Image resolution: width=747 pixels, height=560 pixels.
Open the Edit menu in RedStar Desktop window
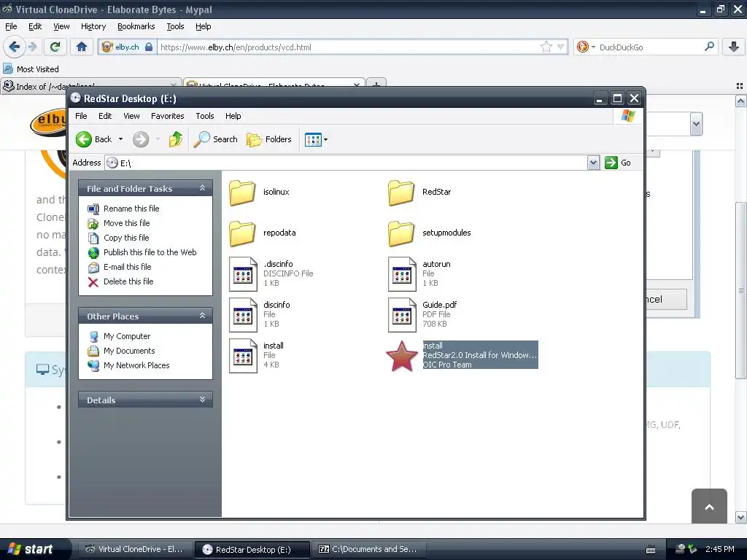click(105, 116)
